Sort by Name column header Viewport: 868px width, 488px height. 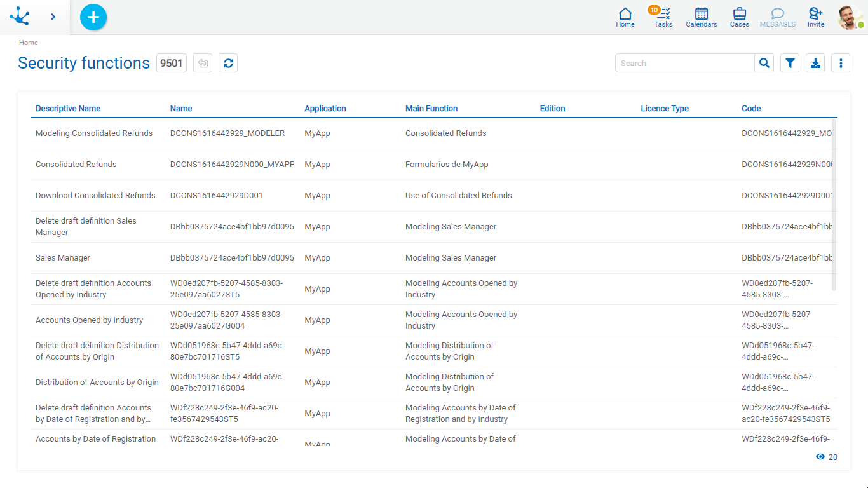click(x=181, y=109)
